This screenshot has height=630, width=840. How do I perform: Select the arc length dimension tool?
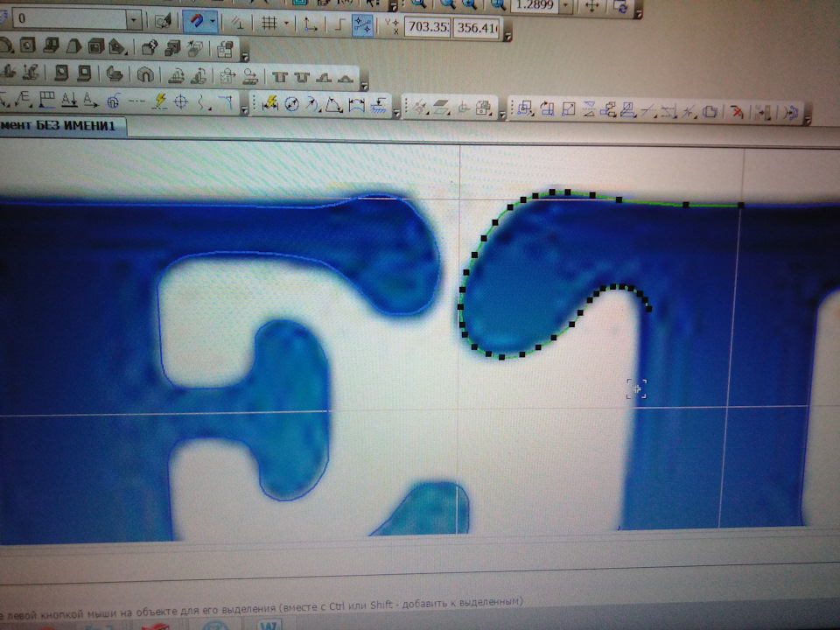coord(357,105)
